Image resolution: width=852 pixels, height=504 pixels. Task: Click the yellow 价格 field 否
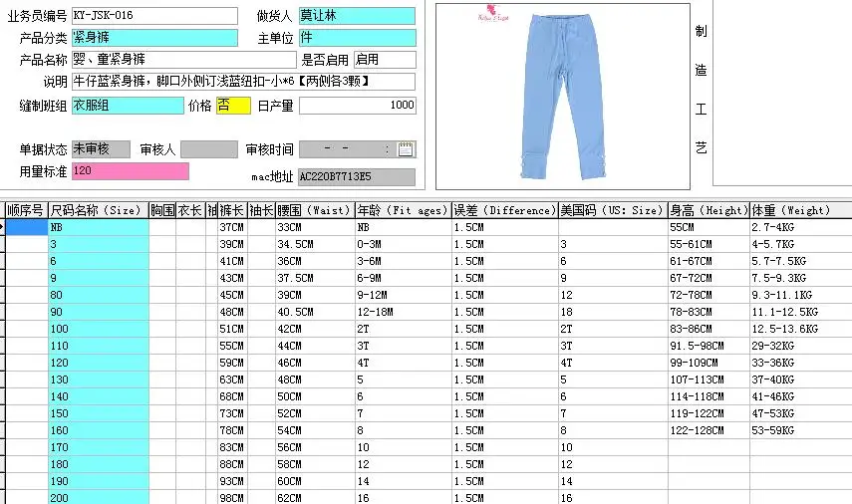(233, 106)
